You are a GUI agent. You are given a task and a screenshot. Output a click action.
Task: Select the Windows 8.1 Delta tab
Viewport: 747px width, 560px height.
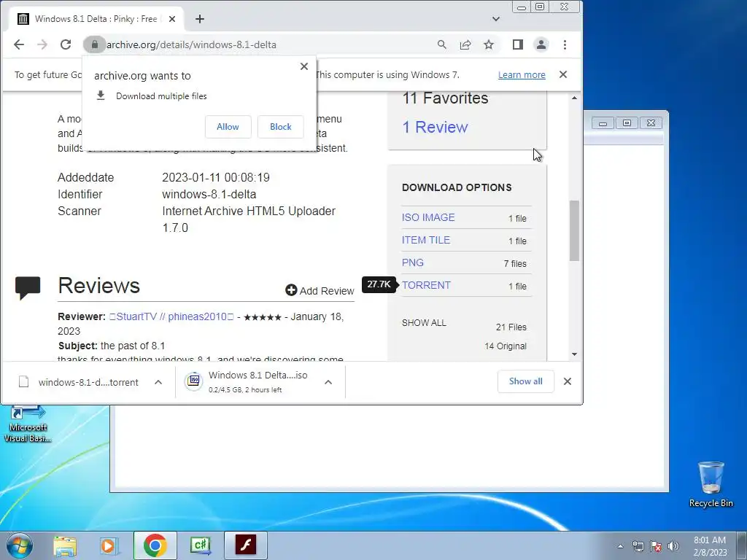click(x=96, y=19)
